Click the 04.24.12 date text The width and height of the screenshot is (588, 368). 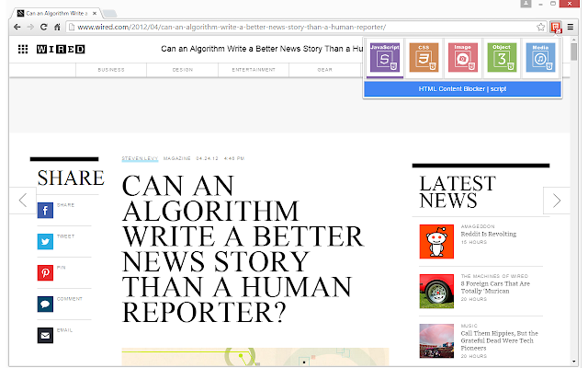[x=207, y=158]
